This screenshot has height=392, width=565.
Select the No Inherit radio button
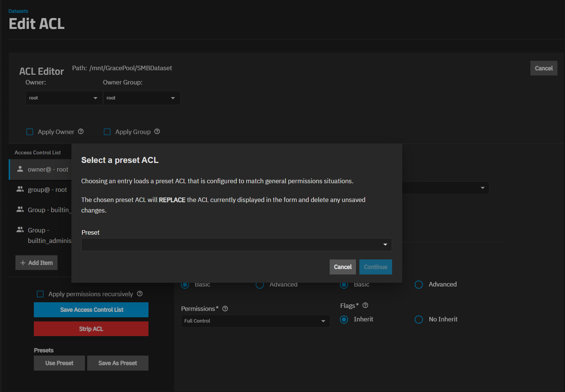pyautogui.click(x=419, y=320)
